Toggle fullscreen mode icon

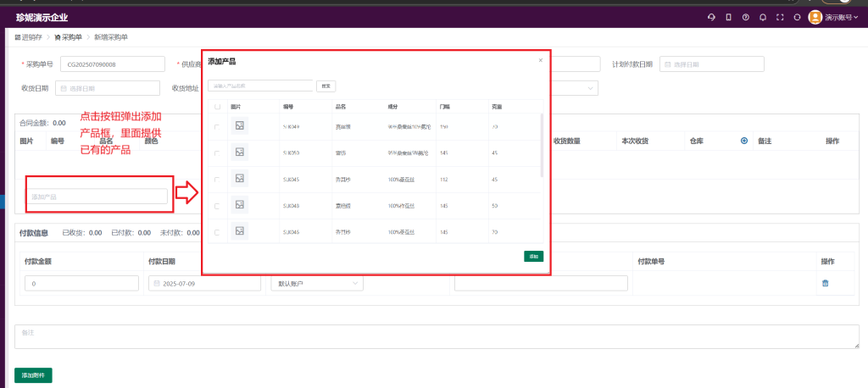pos(780,17)
